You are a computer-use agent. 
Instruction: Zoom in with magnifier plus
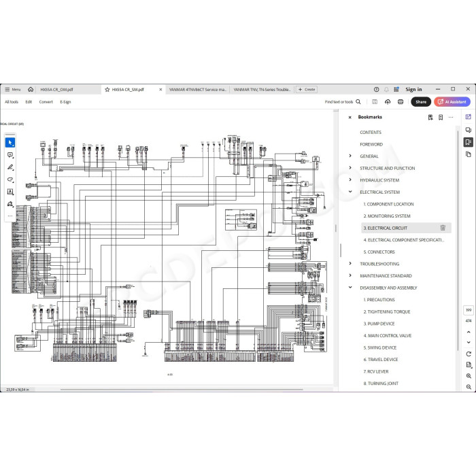click(469, 376)
